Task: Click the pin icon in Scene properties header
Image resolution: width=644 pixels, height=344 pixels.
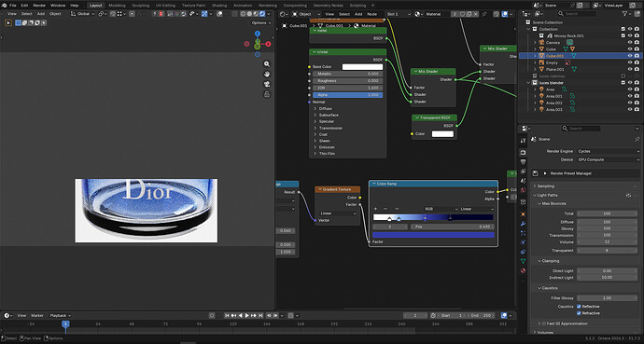Action: (637, 139)
